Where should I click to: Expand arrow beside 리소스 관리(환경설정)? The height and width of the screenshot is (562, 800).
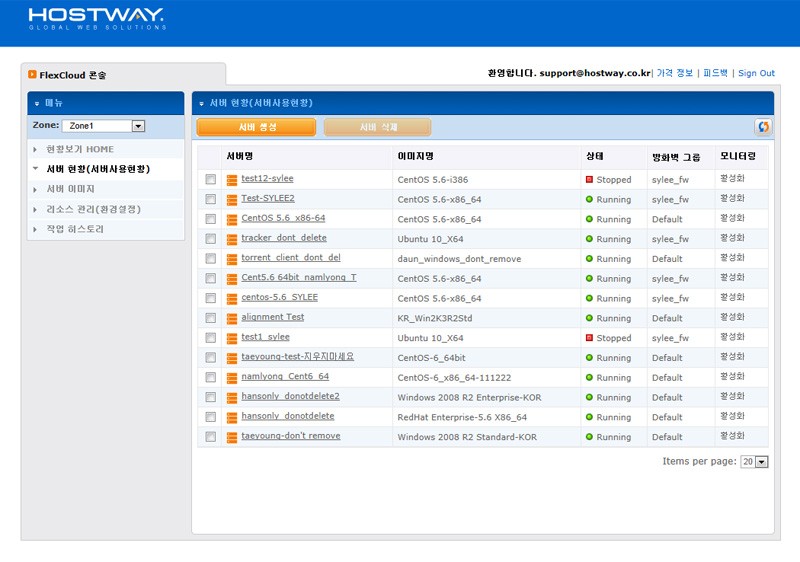tap(35, 210)
